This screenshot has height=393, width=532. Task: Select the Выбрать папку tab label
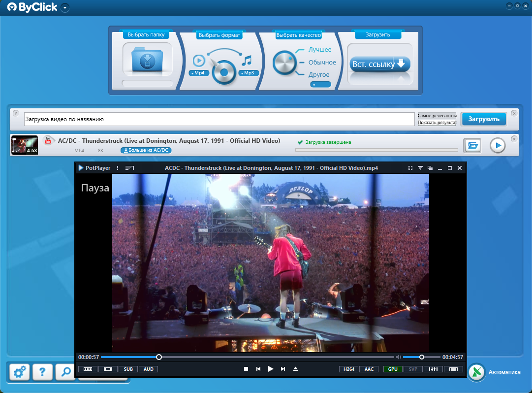[x=146, y=34]
